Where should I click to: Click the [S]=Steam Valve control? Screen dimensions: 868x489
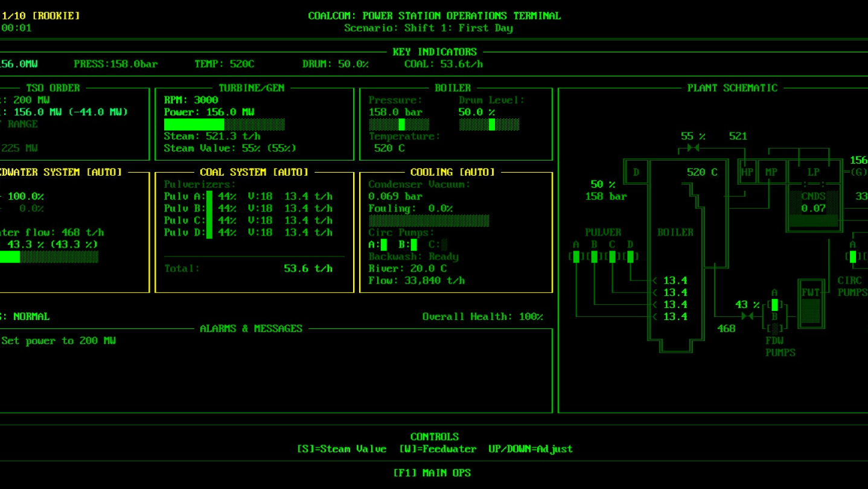342,449
